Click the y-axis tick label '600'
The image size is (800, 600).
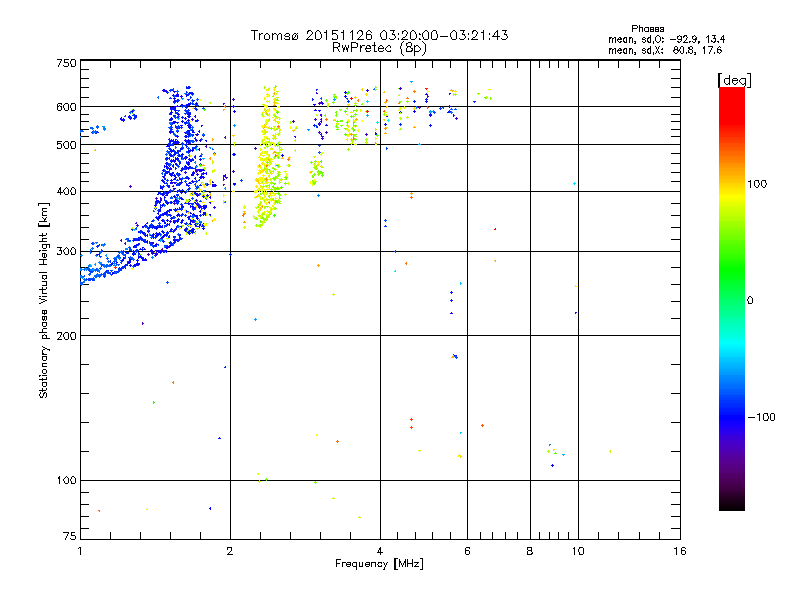tap(66, 107)
